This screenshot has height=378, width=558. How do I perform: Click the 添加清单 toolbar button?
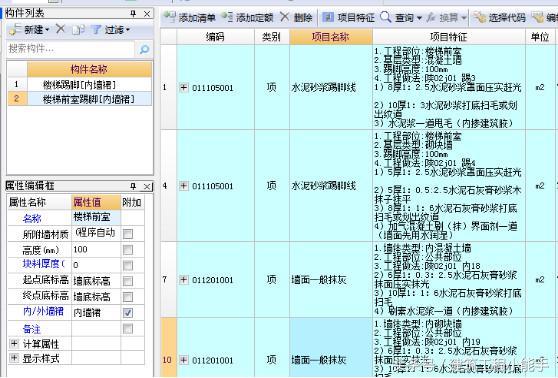click(189, 17)
